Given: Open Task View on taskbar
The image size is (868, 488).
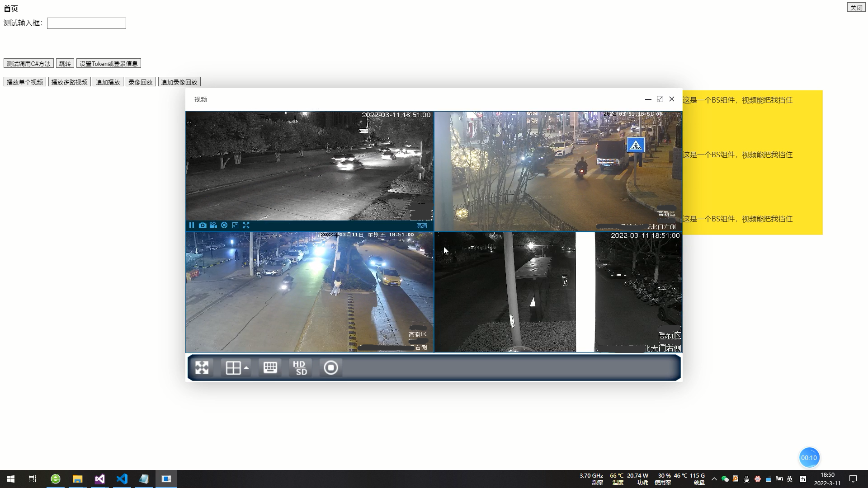Looking at the screenshot, I should point(33,479).
